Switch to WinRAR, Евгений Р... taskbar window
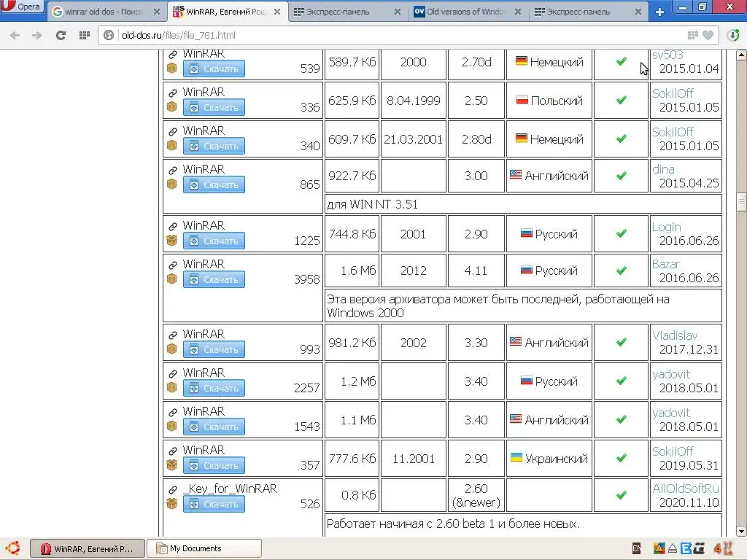The height and width of the screenshot is (560, 747). [88, 548]
